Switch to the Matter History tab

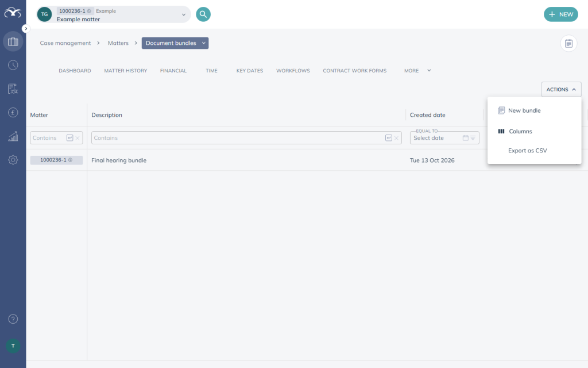pos(126,71)
